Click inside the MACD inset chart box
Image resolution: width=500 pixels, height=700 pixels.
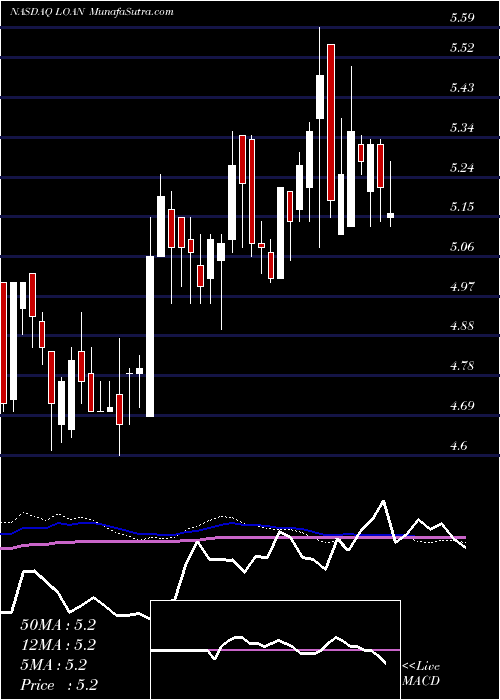click(x=276, y=650)
